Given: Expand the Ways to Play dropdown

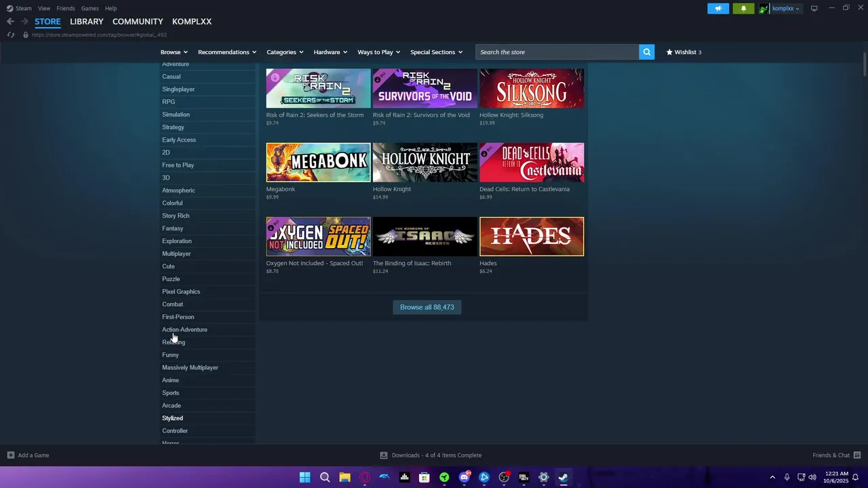Looking at the screenshot, I should [x=379, y=52].
